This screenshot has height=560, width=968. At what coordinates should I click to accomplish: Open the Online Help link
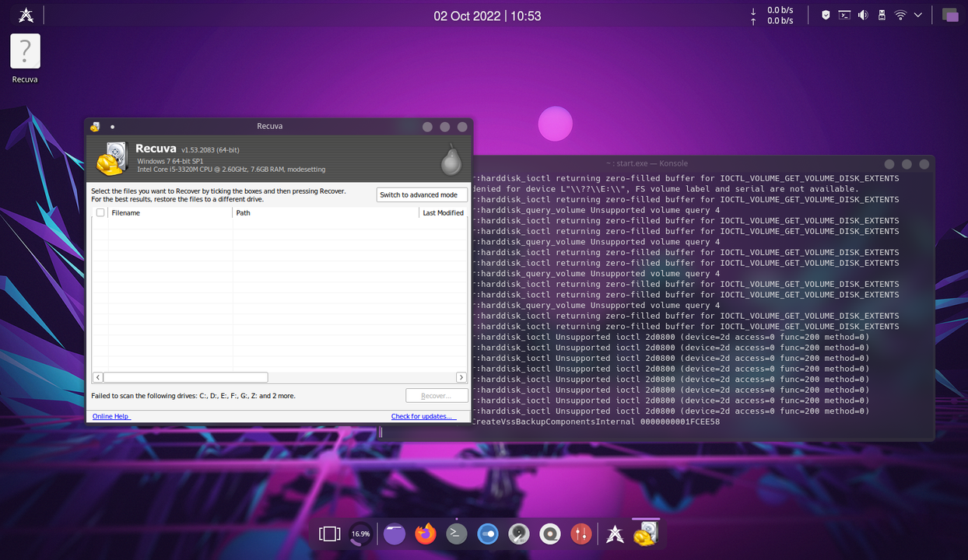pyautogui.click(x=111, y=416)
